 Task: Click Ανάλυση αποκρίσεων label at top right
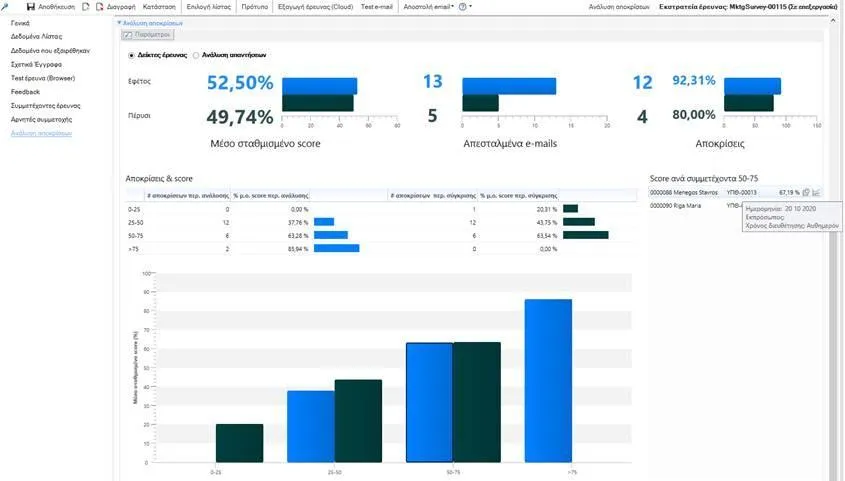(x=619, y=7)
